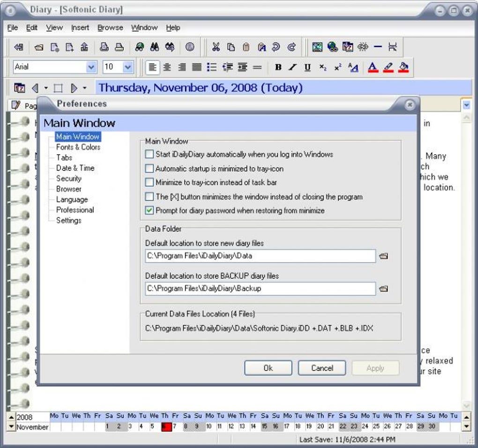Select Tabs in preferences tree
The image size is (478, 448).
(64, 157)
